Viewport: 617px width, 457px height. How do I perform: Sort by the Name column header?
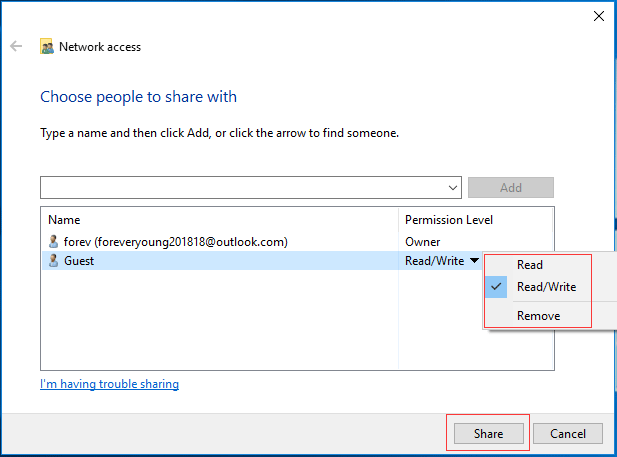point(64,219)
